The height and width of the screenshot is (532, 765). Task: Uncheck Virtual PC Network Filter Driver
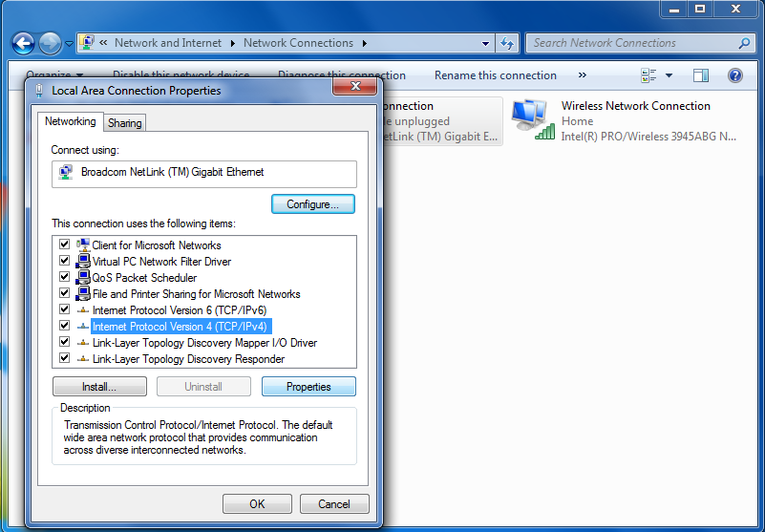click(x=64, y=260)
